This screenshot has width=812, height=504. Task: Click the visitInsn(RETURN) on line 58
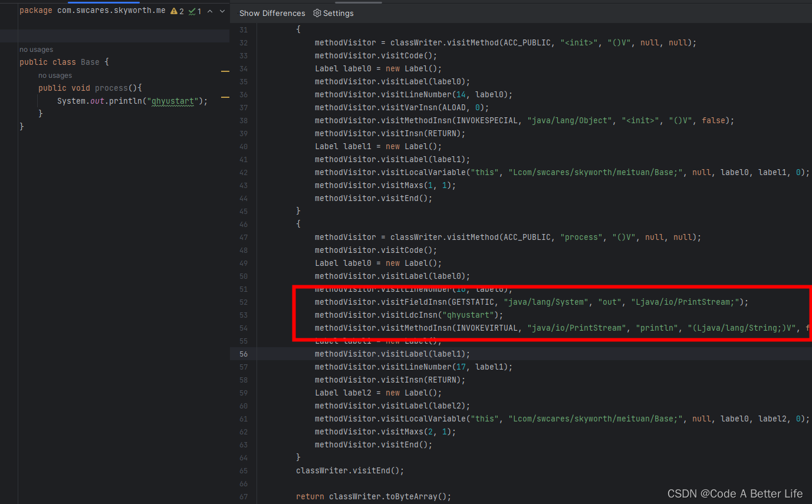pyautogui.click(x=390, y=380)
